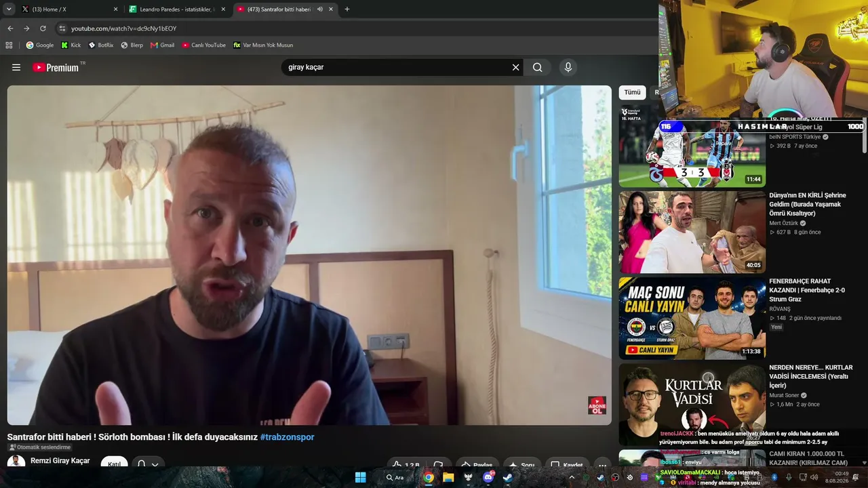Open the Bluetooth tray icon
Viewport: 868px width, 488px height.
774,477
